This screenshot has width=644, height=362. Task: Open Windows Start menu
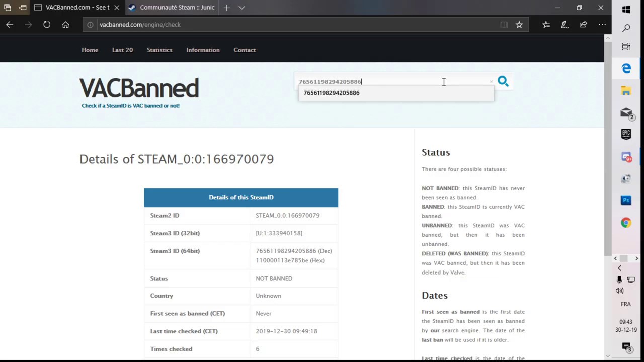(x=626, y=9)
